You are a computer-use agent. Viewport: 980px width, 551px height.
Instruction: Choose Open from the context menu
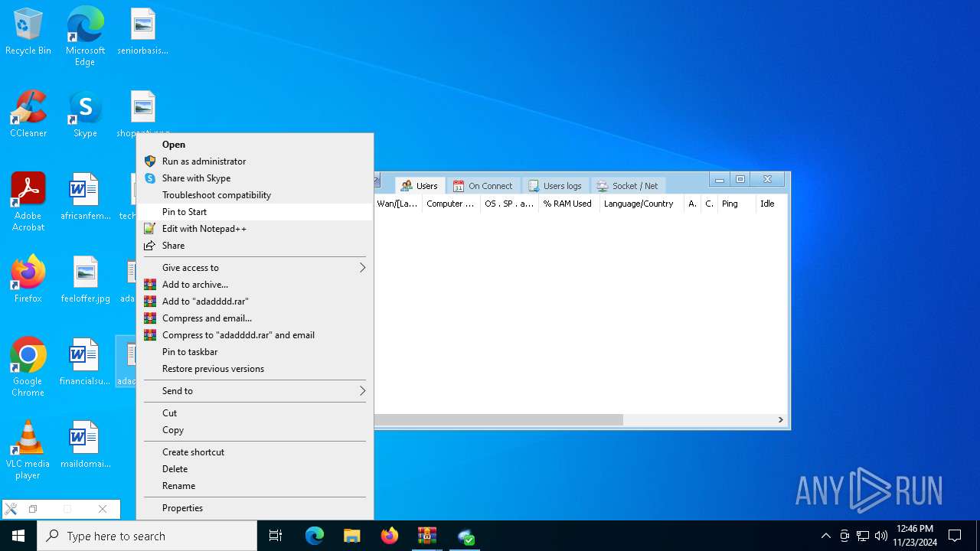(x=255, y=145)
